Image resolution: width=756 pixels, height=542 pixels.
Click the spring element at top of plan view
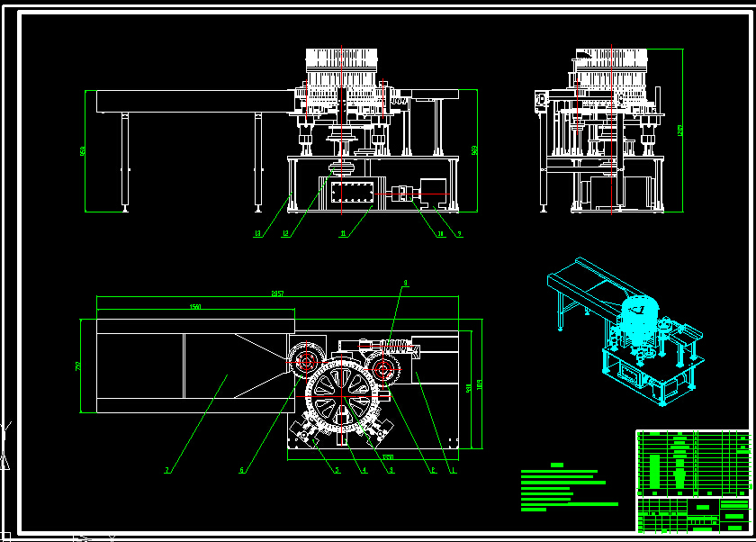[396, 346]
